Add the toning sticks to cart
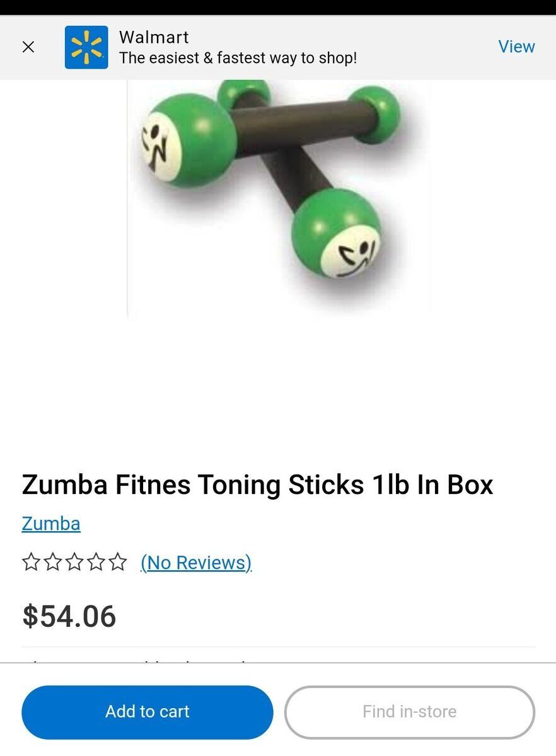The width and height of the screenshot is (556, 756). coord(148,712)
